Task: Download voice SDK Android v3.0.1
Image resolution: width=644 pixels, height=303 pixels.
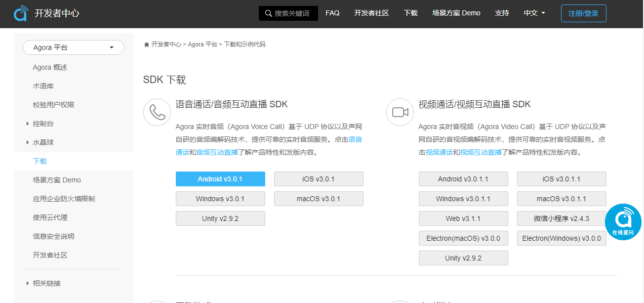Action: (220, 179)
